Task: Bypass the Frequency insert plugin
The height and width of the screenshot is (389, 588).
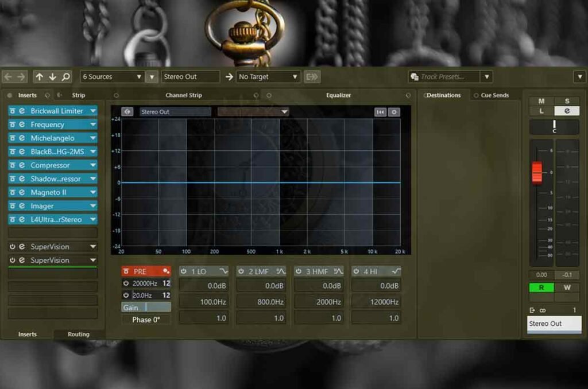Action: pos(13,125)
